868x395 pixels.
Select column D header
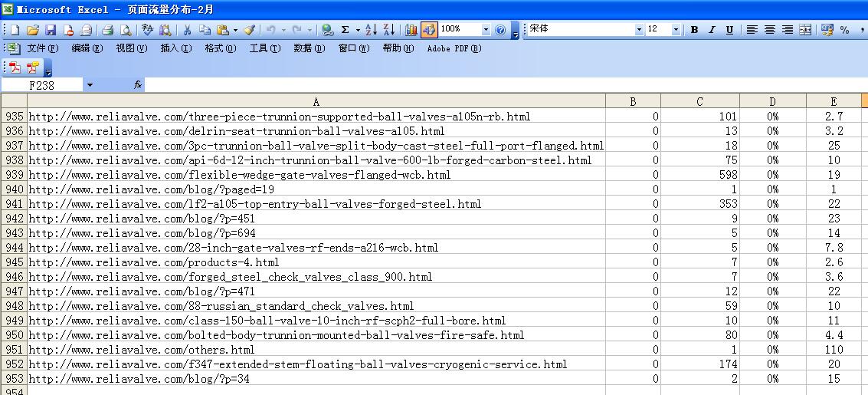[773, 100]
